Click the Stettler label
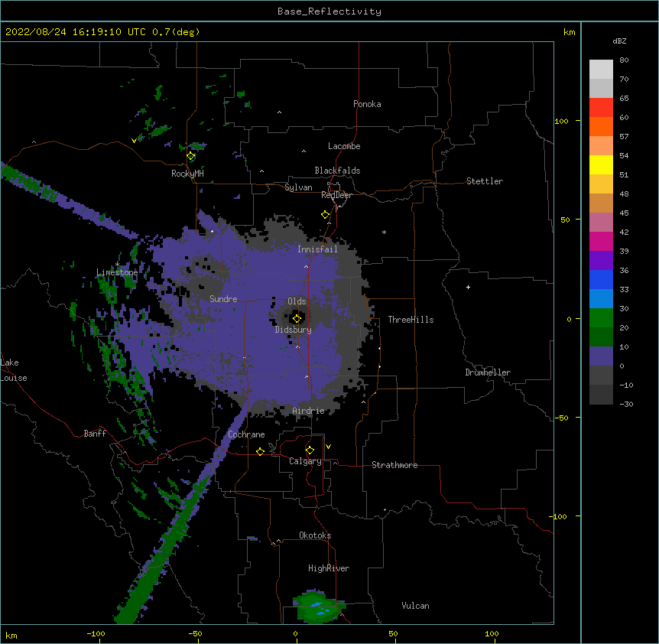 485,181
